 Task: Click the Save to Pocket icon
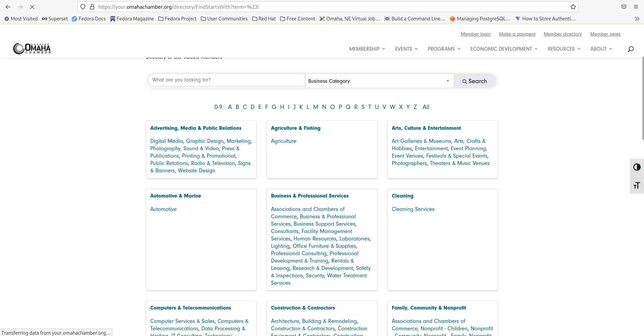[x=624, y=7]
